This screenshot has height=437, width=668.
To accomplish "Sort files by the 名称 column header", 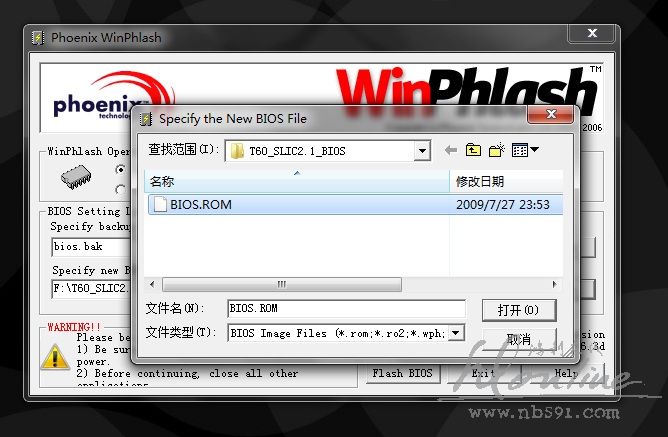I will (x=296, y=181).
